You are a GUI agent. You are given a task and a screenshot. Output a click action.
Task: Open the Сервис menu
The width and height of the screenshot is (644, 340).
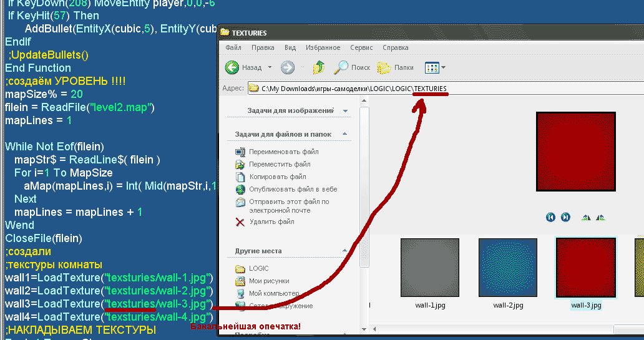coord(361,48)
